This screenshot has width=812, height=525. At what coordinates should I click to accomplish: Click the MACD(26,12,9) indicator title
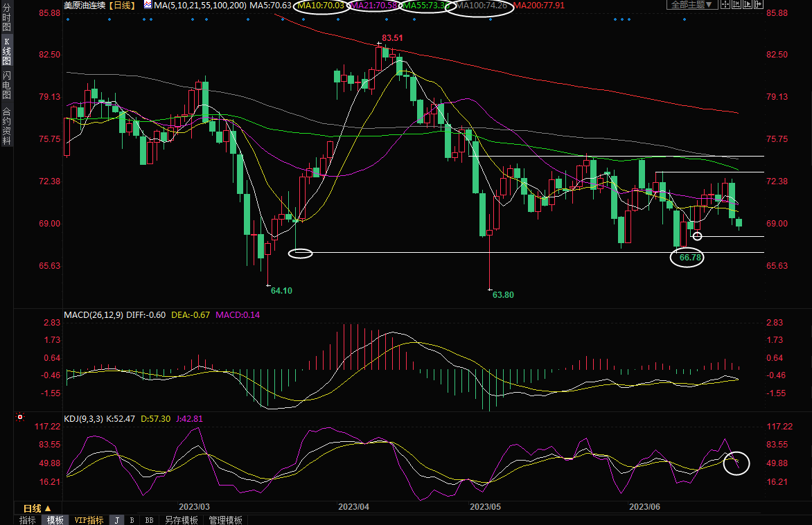(93, 314)
